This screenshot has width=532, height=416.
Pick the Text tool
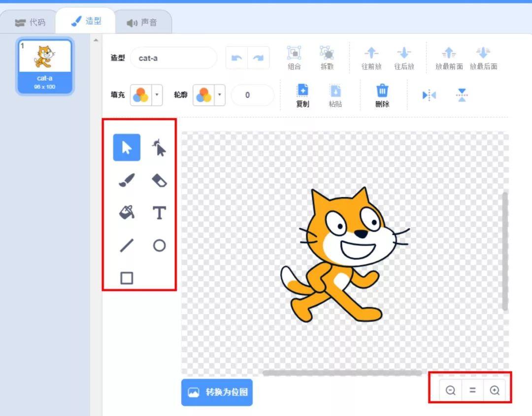click(159, 213)
